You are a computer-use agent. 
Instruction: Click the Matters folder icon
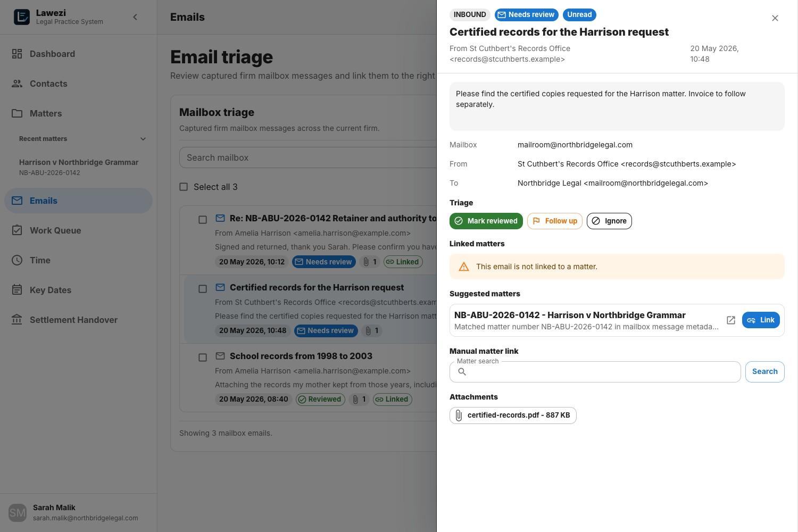(17, 113)
